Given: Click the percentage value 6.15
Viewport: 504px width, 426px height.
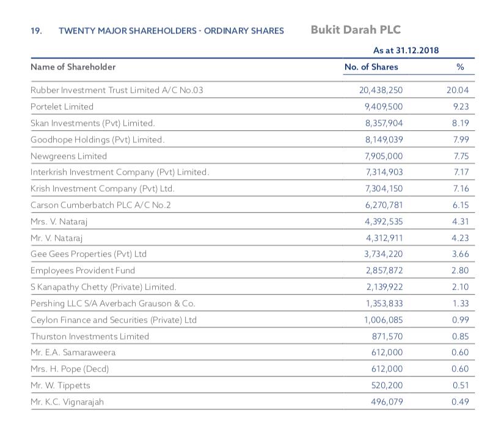Looking at the screenshot, I should click(461, 205).
